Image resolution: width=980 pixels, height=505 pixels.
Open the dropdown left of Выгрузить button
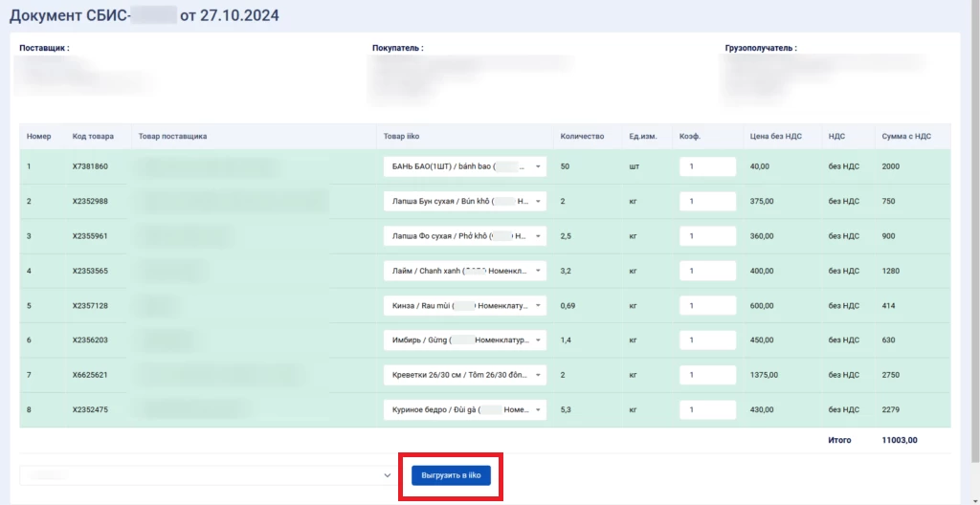pyautogui.click(x=207, y=475)
